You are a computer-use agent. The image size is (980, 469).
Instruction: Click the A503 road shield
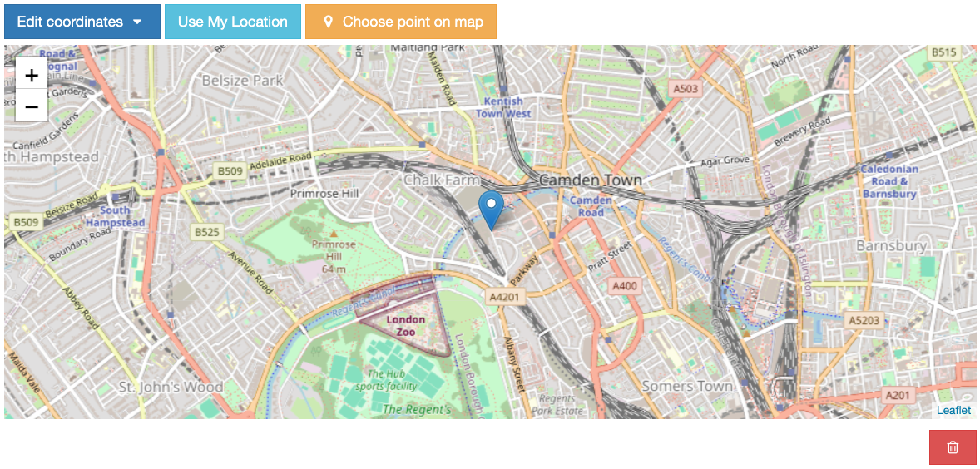tap(685, 89)
